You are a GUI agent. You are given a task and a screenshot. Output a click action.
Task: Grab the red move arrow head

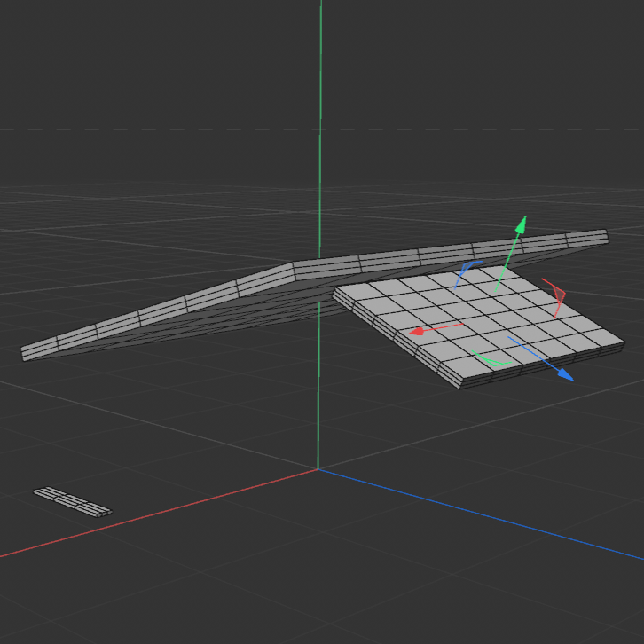point(415,333)
